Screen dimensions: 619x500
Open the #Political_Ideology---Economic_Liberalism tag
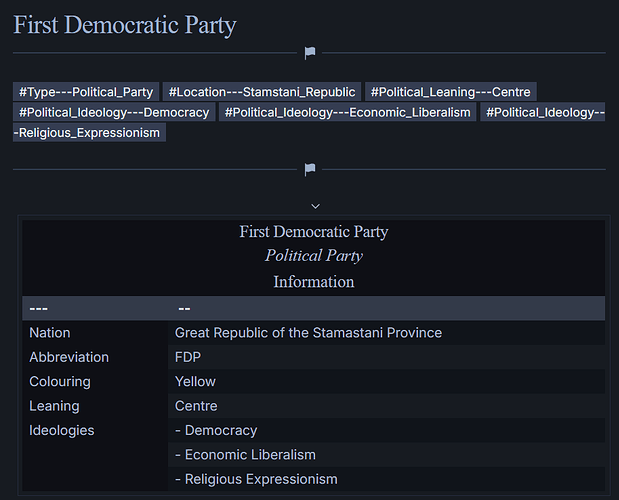click(x=347, y=112)
